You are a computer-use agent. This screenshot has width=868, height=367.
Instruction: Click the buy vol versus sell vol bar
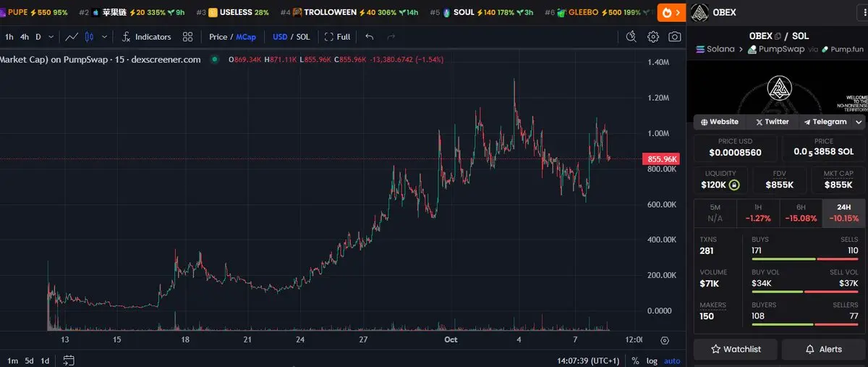805,292
